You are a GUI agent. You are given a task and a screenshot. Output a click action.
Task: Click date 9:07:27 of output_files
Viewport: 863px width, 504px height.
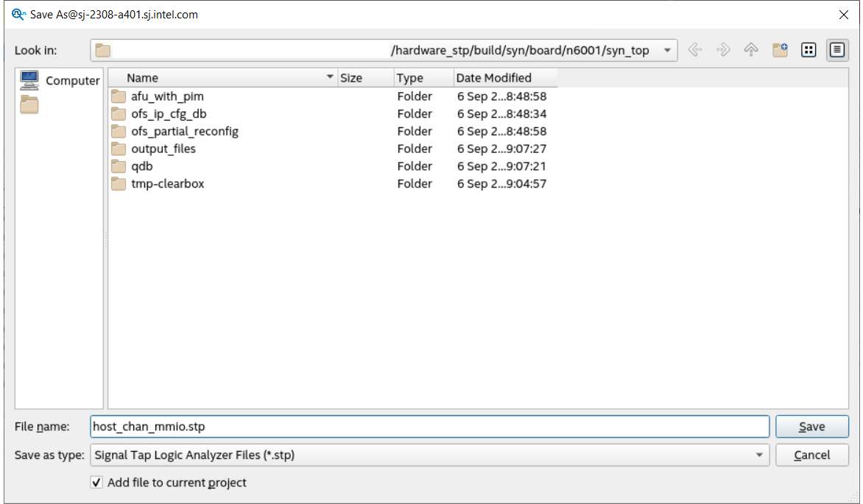coord(502,149)
